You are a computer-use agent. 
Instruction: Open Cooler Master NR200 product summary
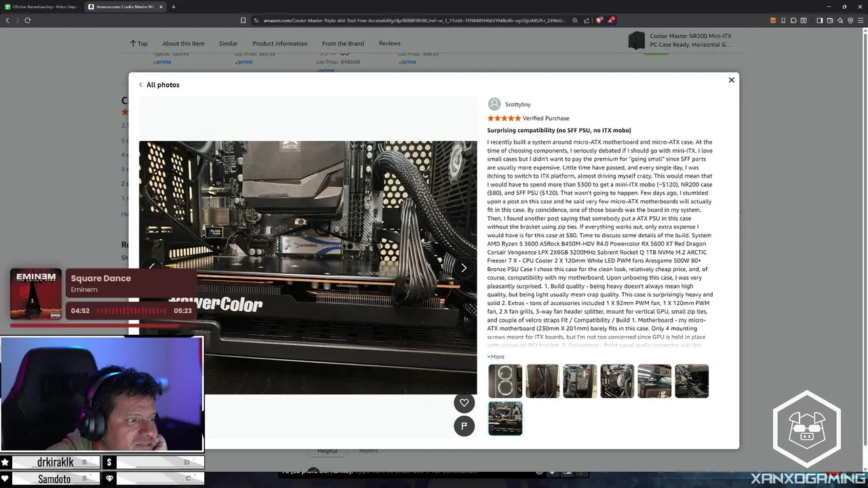click(690, 40)
